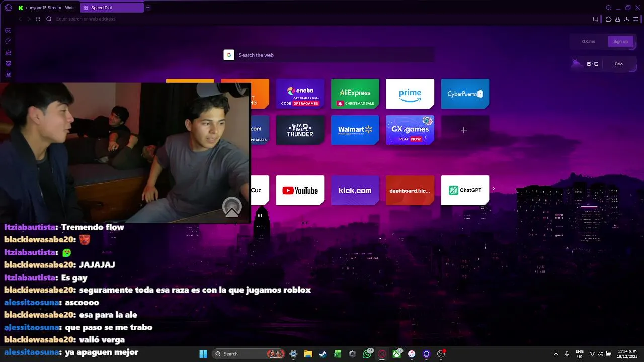
Task: Click the taskbar Search box
Action: [x=249, y=354]
